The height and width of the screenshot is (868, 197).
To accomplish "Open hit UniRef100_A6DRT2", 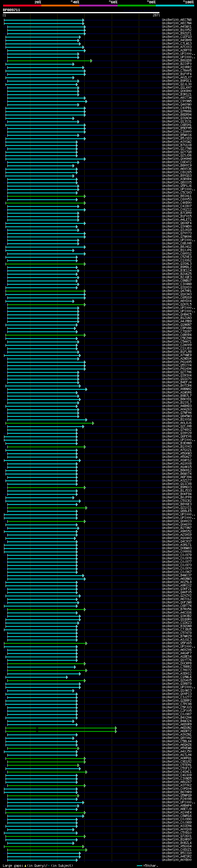I will tap(177, 731).
